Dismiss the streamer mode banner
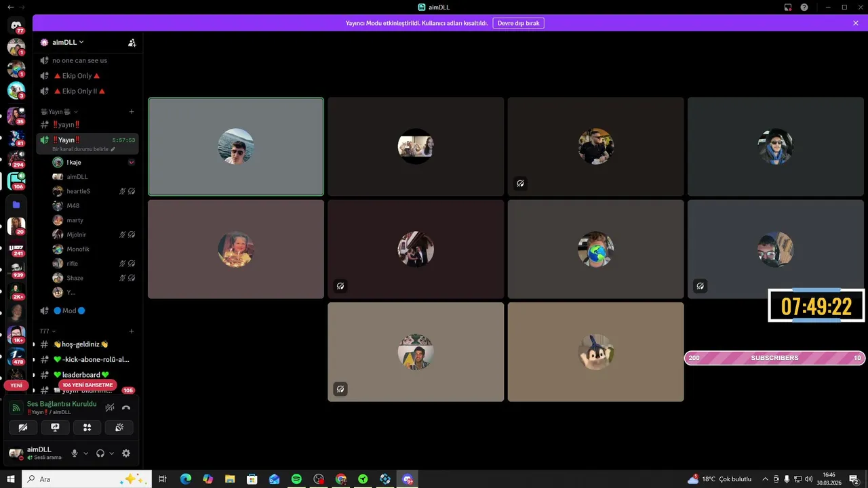This screenshot has height=488, width=868. click(856, 23)
